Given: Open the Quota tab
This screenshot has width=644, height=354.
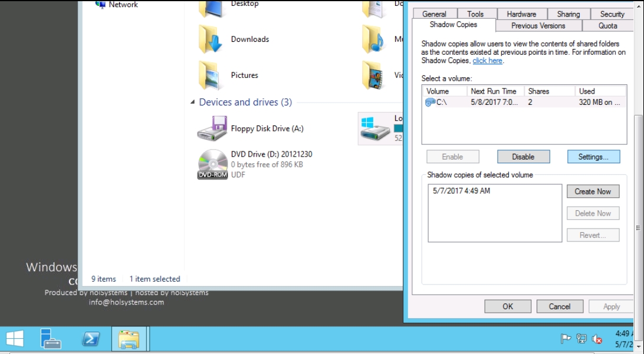Looking at the screenshot, I should 607,26.
